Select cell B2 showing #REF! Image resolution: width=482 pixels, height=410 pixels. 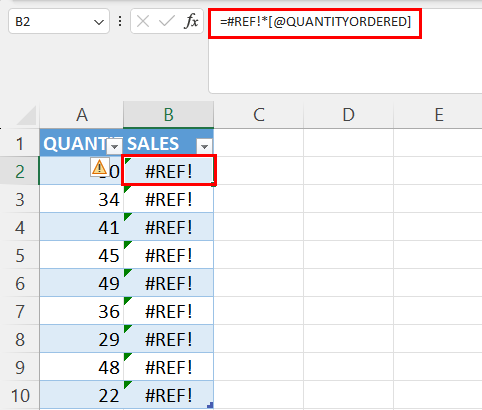pyautogui.click(x=169, y=171)
